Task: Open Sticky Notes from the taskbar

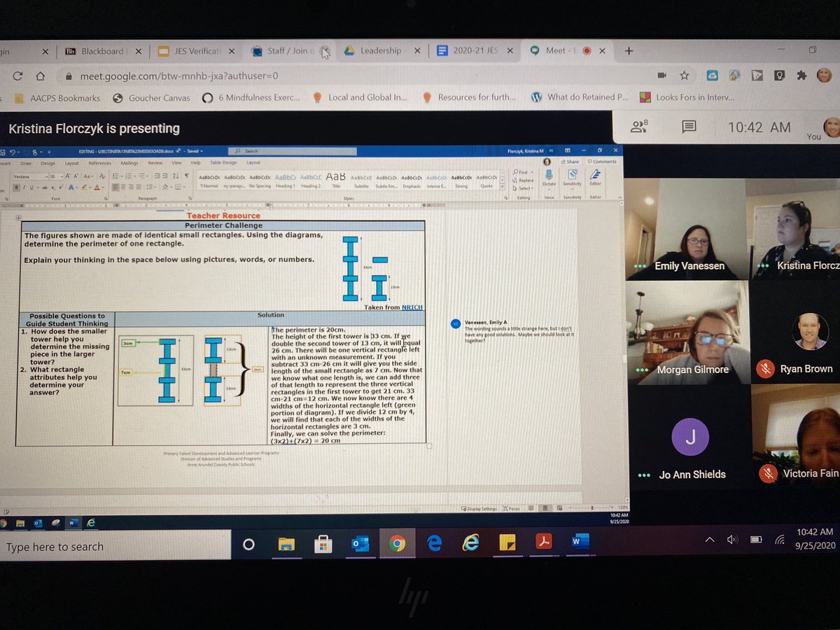Action: pos(507,542)
